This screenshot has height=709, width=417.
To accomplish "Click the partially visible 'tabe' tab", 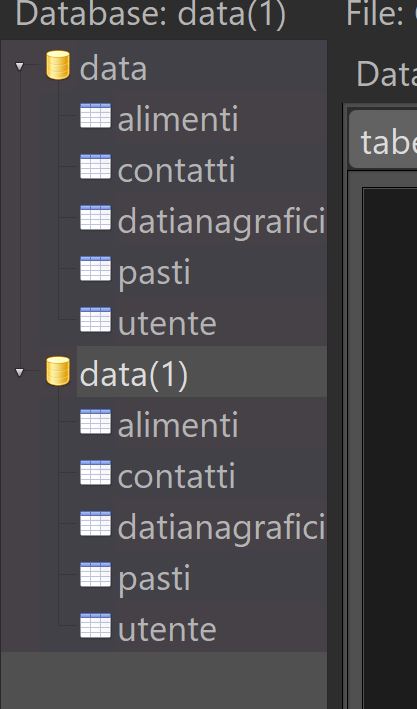I will pyautogui.click(x=383, y=139).
